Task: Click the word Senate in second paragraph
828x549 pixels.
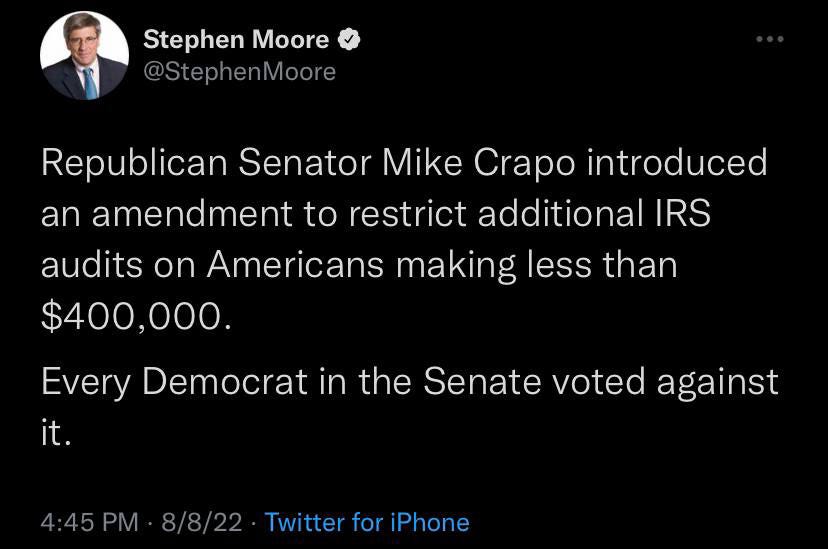Action: (482, 381)
